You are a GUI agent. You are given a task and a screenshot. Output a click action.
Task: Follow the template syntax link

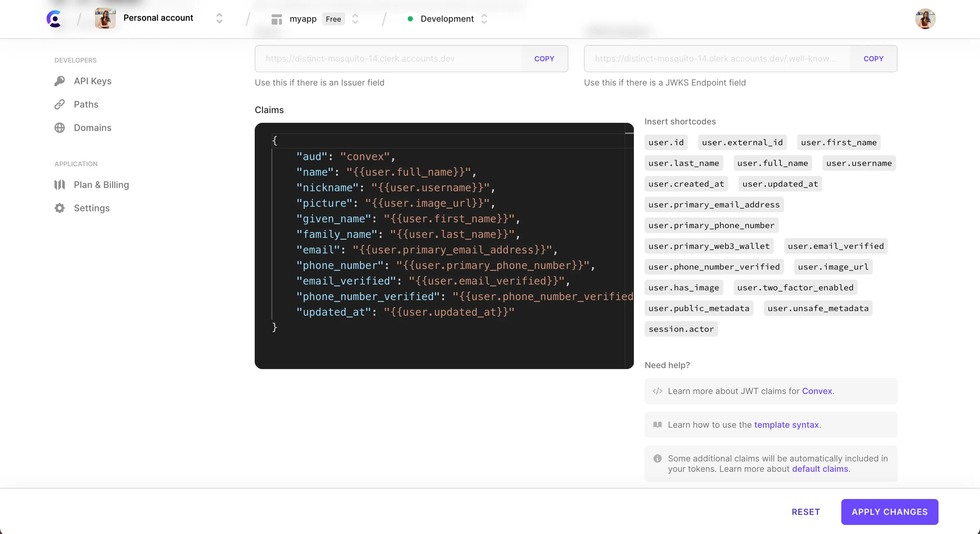[x=786, y=425]
